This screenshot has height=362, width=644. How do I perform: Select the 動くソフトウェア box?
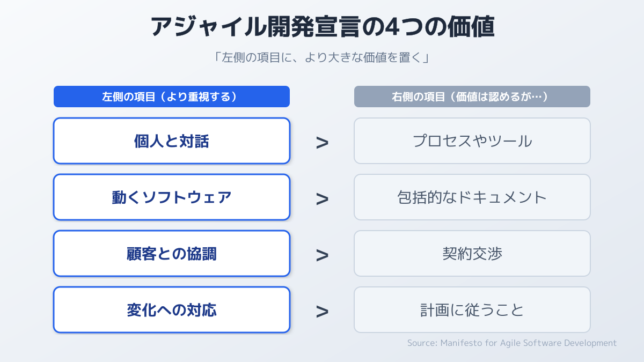(172, 197)
